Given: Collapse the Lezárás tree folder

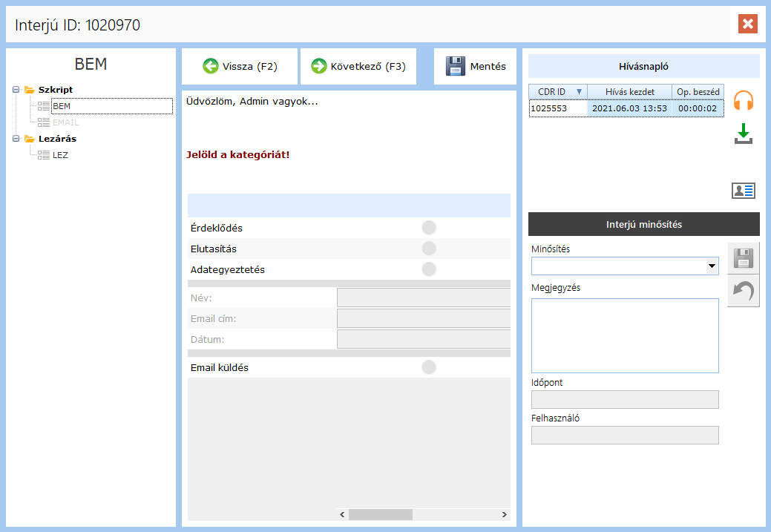Looking at the screenshot, I should (x=16, y=139).
